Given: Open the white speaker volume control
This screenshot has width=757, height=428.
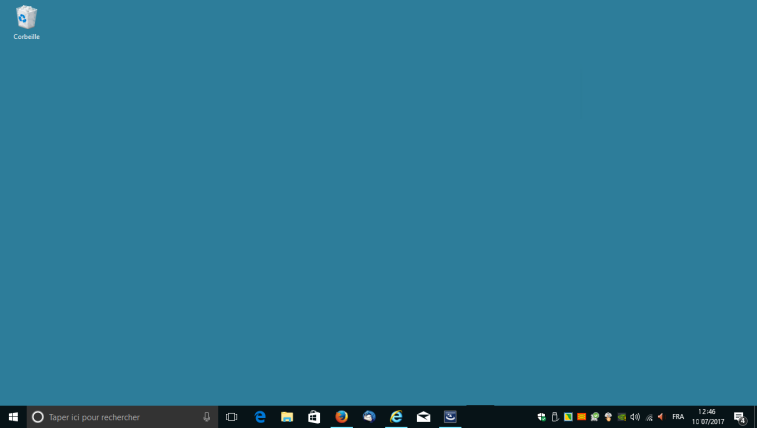Looking at the screenshot, I should pyautogui.click(x=635, y=417).
